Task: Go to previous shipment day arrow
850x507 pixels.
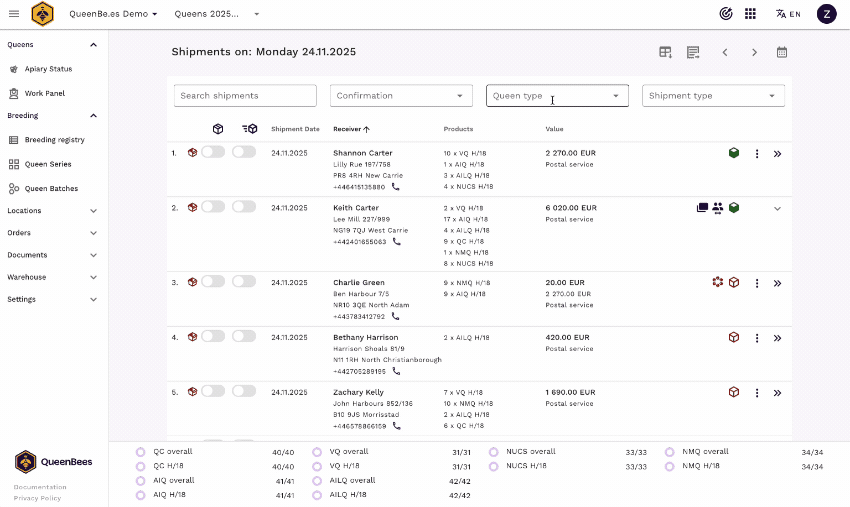Action: point(725,52)
